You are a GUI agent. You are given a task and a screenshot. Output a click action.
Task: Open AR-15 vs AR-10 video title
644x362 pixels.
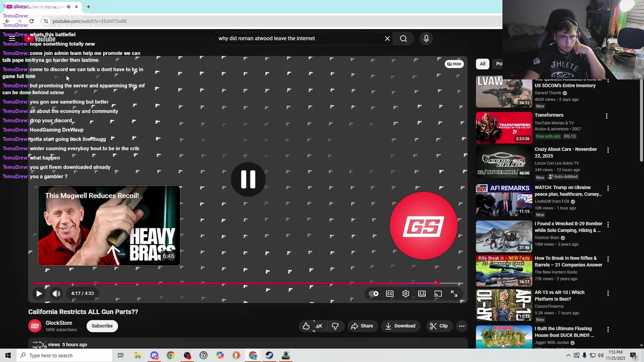click(559, 296)
